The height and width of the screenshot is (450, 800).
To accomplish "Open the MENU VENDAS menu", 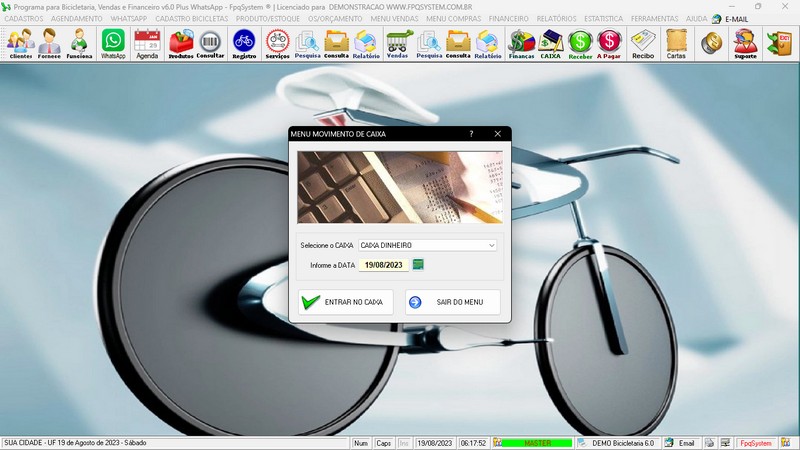I will click(x=394, y=18).
